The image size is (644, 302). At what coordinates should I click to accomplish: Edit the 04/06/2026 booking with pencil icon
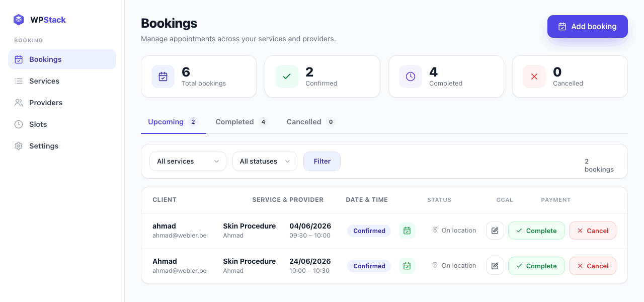(x=495, y=231)
